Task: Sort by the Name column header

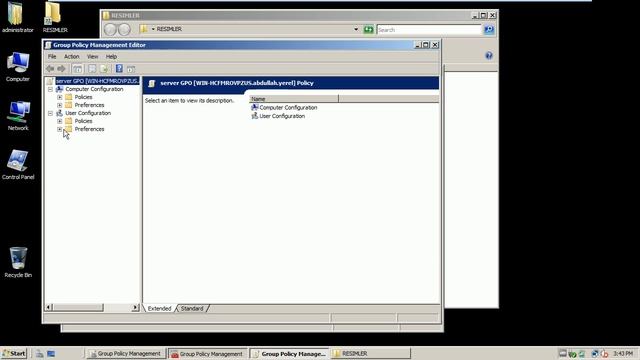Action: (x=293, y=99)
